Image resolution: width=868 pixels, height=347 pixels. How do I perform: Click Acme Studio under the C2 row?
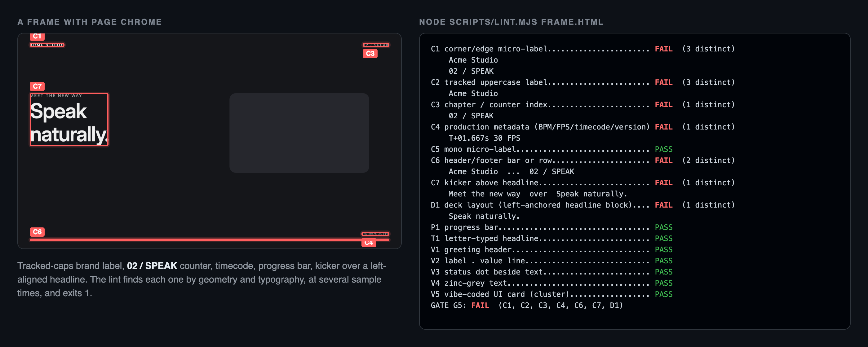point(473,93)
